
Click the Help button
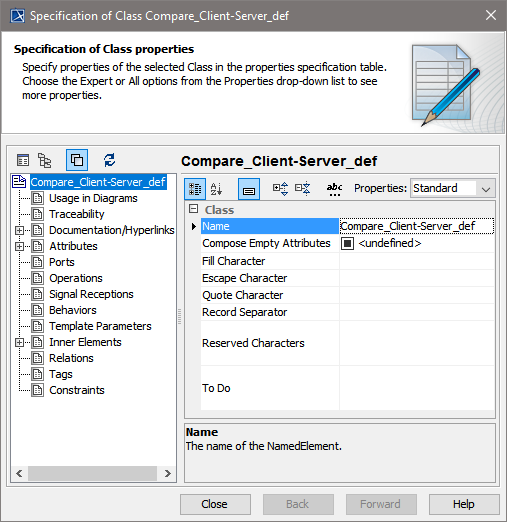coord(464,504)
